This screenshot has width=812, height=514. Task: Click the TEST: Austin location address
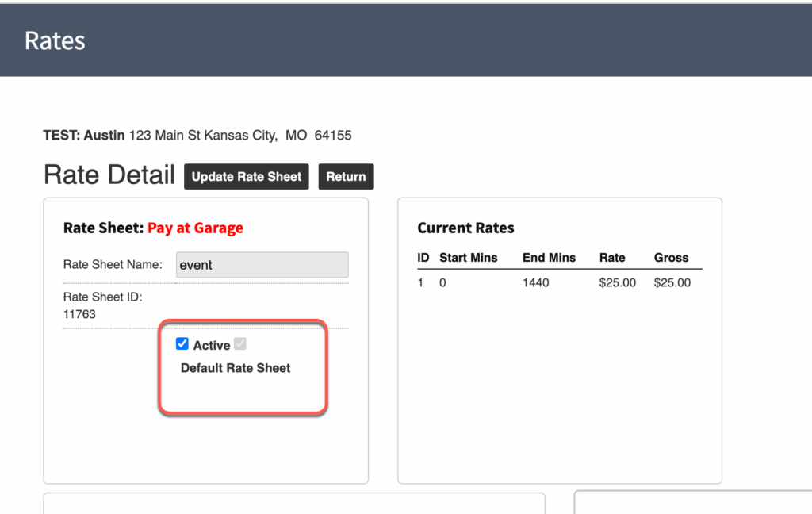coord(197,136)
